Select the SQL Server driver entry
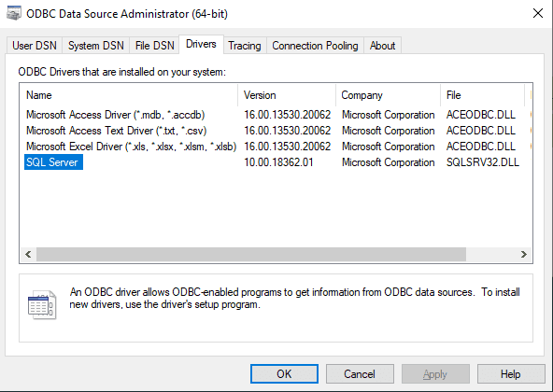Viewport: 553px width, 392px height. click(53, 162)
